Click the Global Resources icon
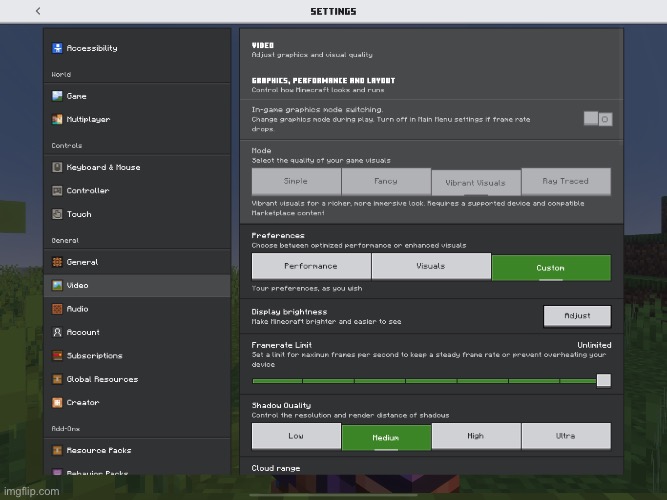The width and height of the screenshot is (667, 500). 57,379
